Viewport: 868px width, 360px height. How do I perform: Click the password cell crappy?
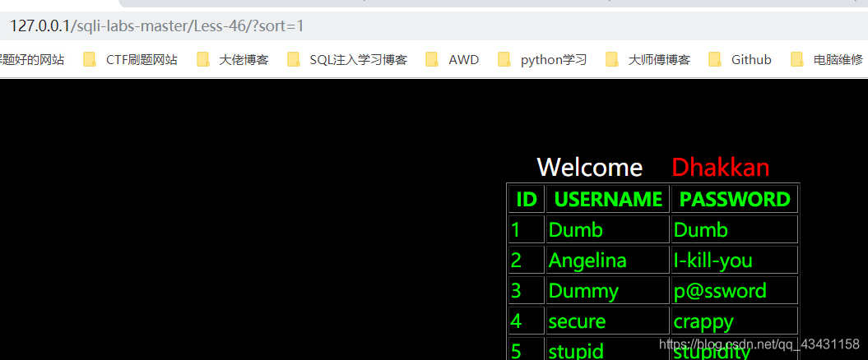pos(735,321)
